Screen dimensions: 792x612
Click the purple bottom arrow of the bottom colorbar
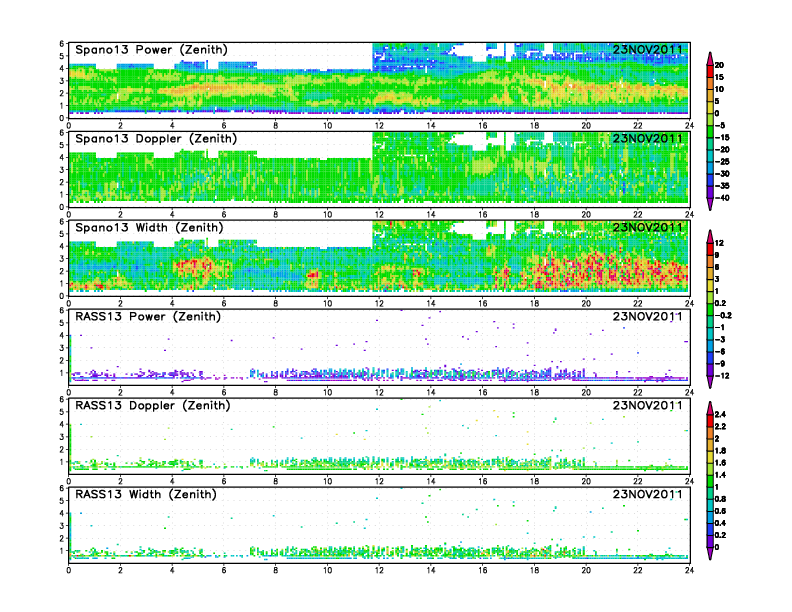click(x=710, y=553)
